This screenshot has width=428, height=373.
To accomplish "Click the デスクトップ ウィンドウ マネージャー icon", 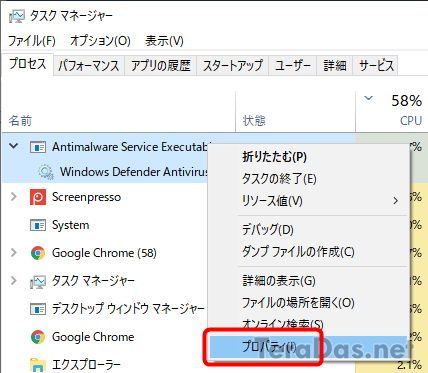I will [38, 309].
